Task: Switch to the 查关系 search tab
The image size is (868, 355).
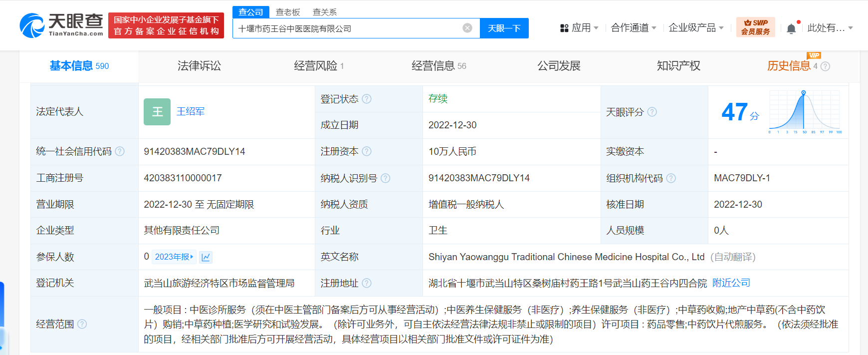Action: coord(325,12)
